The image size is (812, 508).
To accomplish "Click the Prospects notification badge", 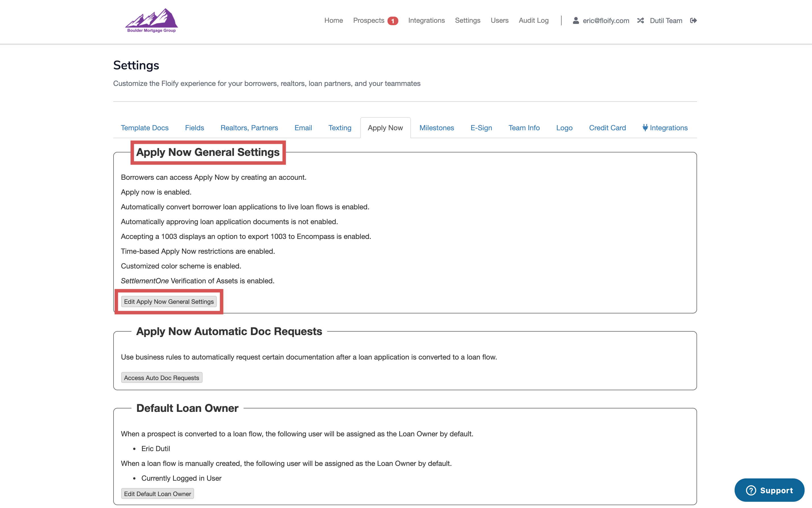I will [x=393, y=20].
